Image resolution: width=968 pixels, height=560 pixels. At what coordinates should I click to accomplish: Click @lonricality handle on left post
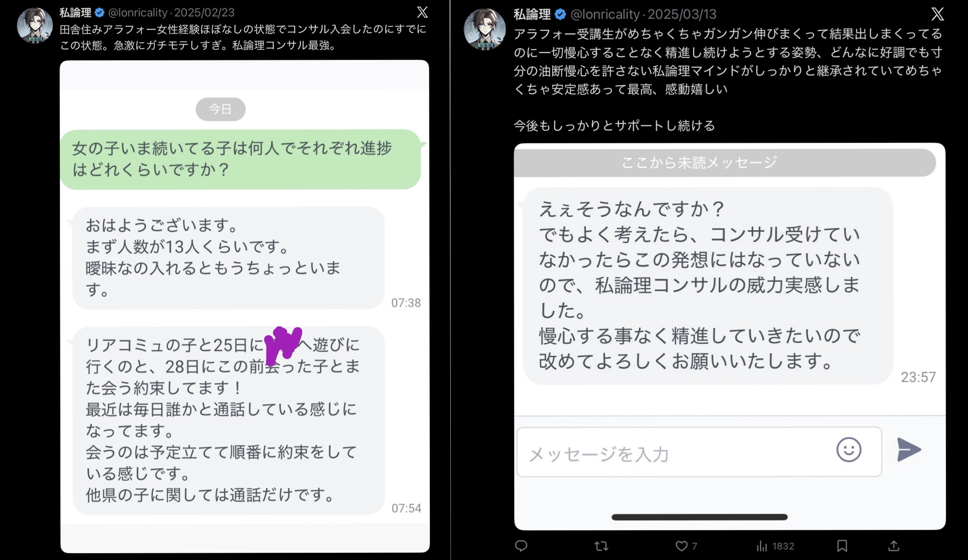pos(138,13)
